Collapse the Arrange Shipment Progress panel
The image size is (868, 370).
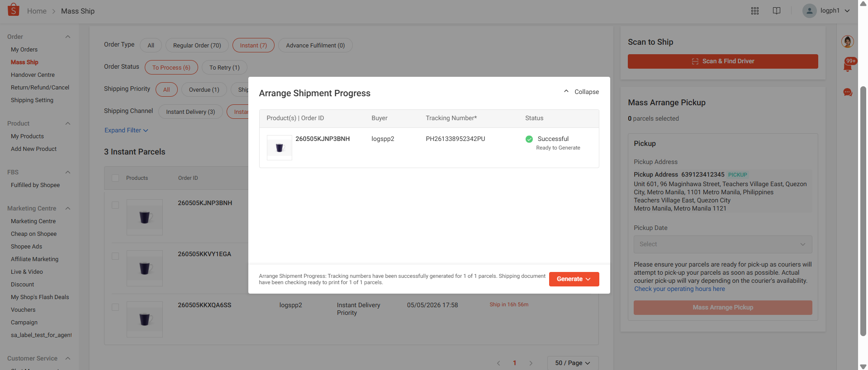point(581,92)
